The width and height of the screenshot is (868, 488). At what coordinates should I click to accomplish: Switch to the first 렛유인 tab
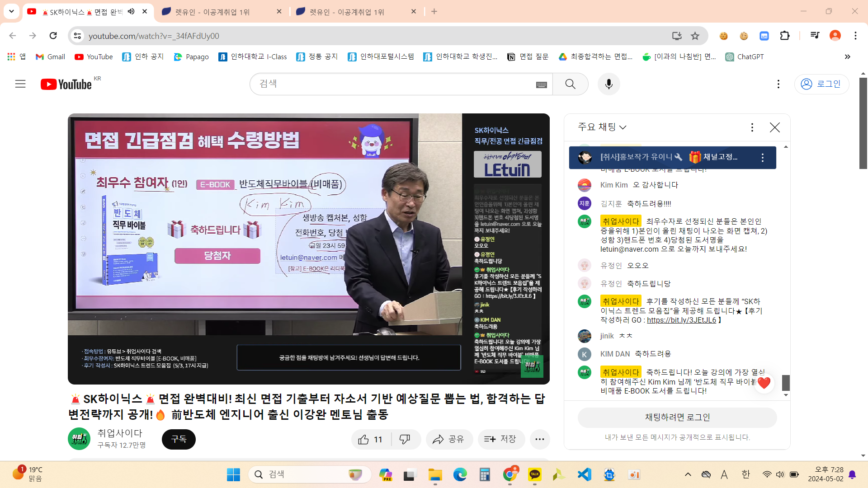(x=222, y=12)
